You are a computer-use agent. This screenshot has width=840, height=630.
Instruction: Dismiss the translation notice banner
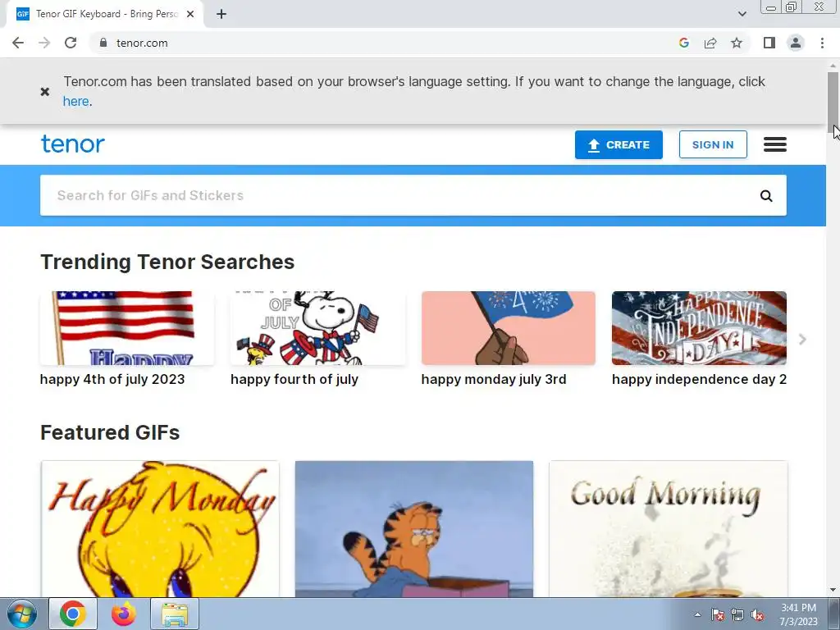45,92
